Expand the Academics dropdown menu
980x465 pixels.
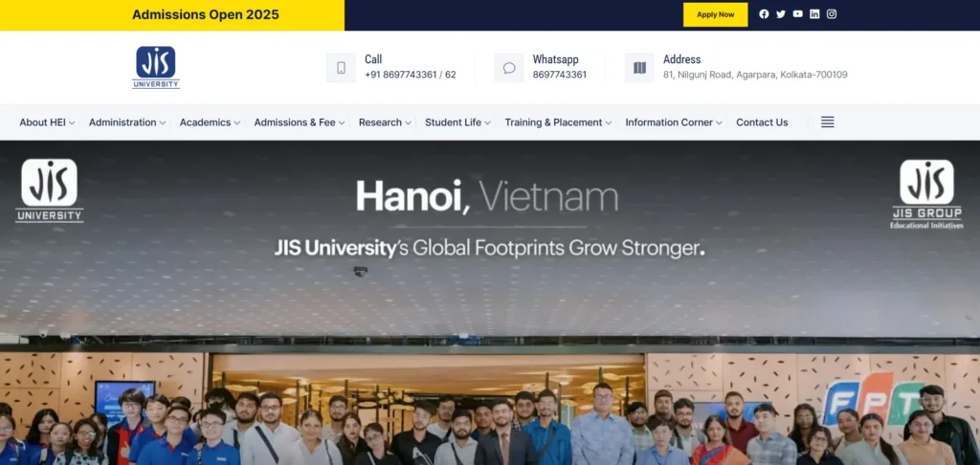click(210, 122)
